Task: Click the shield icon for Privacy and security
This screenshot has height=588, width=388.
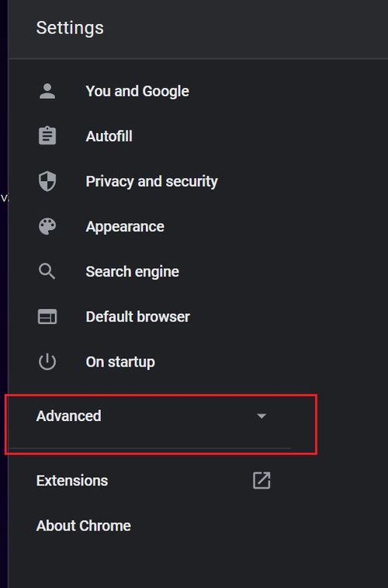Action: (47, 182)
